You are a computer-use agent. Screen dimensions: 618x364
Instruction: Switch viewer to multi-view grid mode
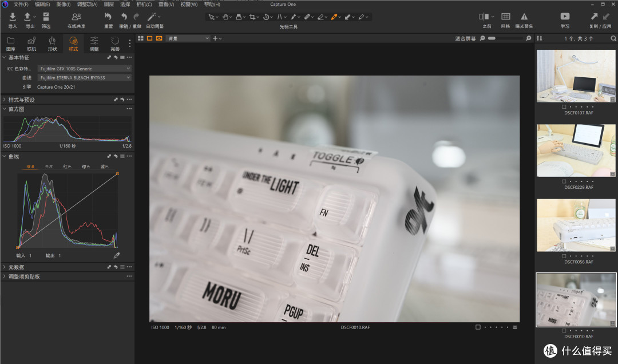tap(141, 38)
